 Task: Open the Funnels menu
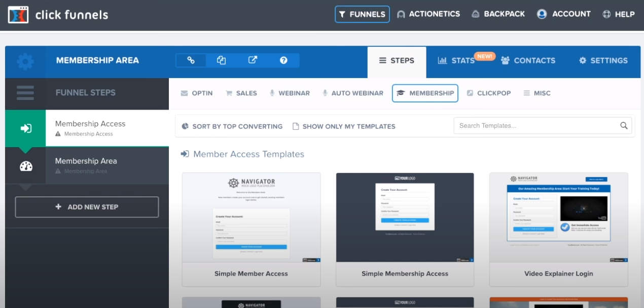click(x=362, y=14)
